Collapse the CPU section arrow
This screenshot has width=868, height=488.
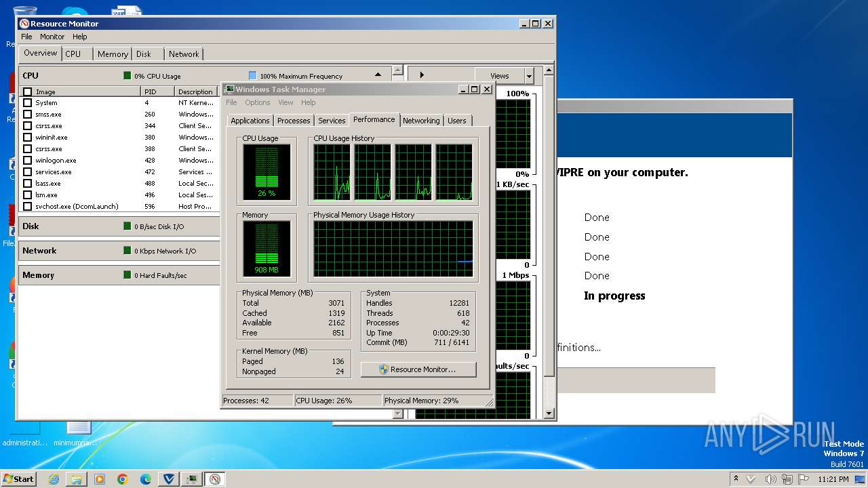[x=378, y=75]
